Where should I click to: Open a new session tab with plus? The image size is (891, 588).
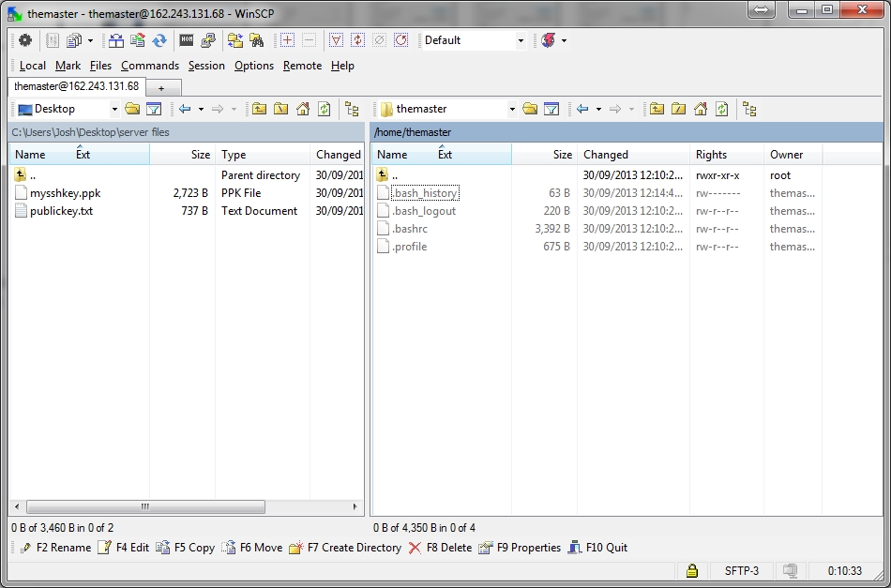click(161, 87)
